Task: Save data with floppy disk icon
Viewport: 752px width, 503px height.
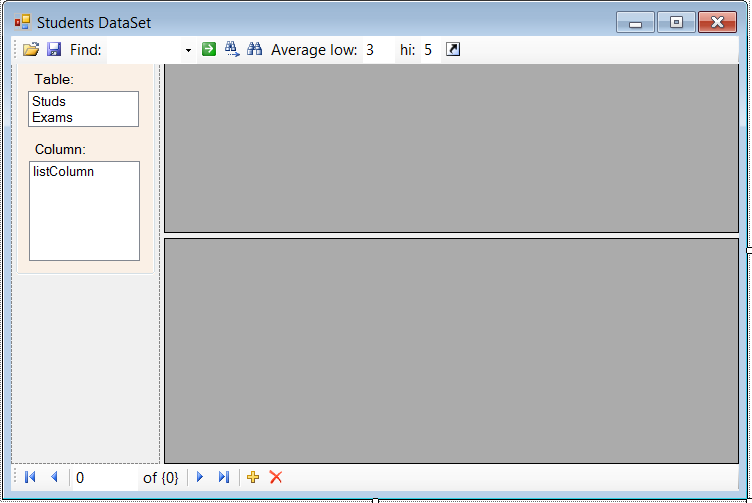Action: (54, 49)
